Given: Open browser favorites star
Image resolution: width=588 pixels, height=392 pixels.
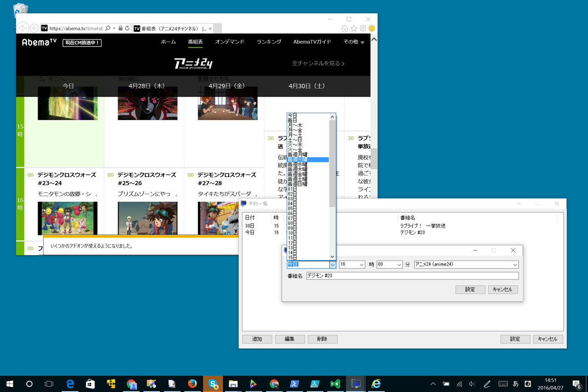Looking at the screenshot, I should pos(354,28).
